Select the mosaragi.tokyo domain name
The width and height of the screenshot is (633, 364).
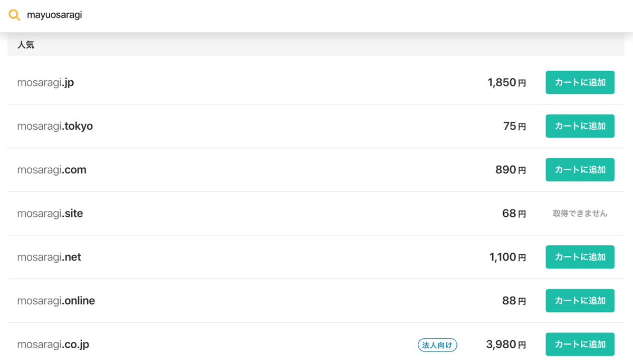[55, 127]
